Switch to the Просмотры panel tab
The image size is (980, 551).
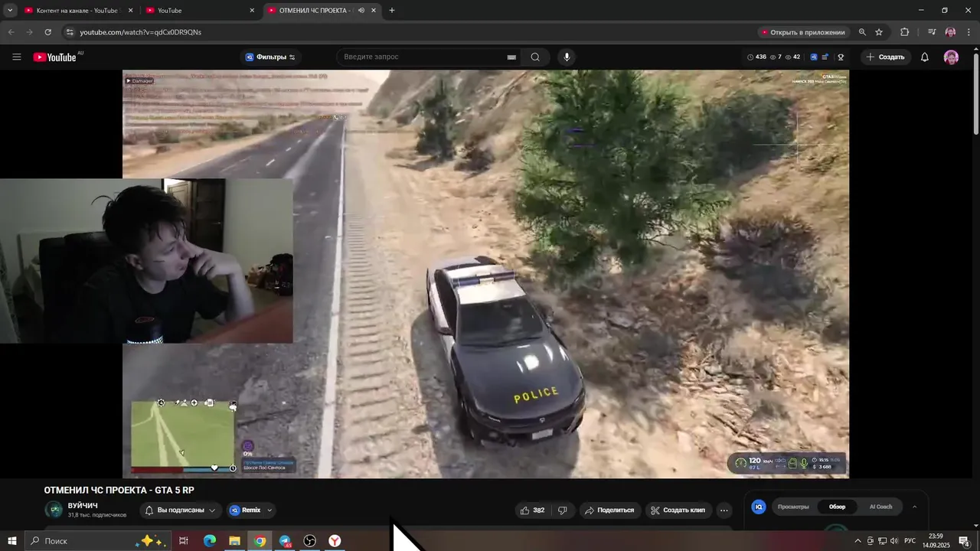coord(793,507)
